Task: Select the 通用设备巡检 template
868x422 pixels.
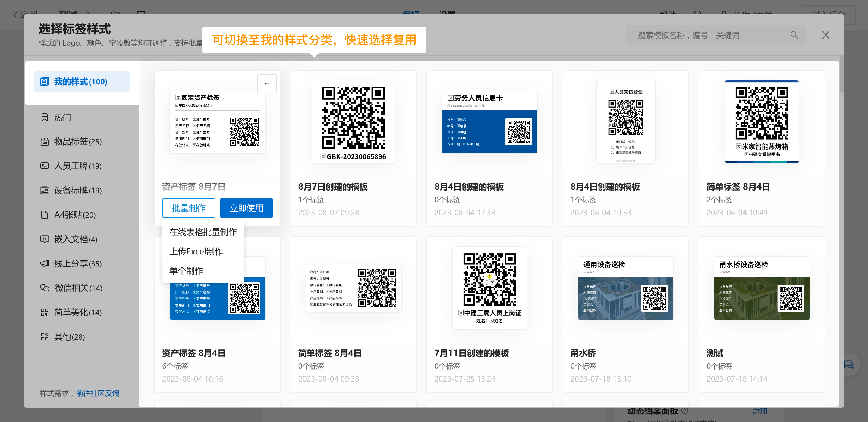Action: click(x=626, y=288)
